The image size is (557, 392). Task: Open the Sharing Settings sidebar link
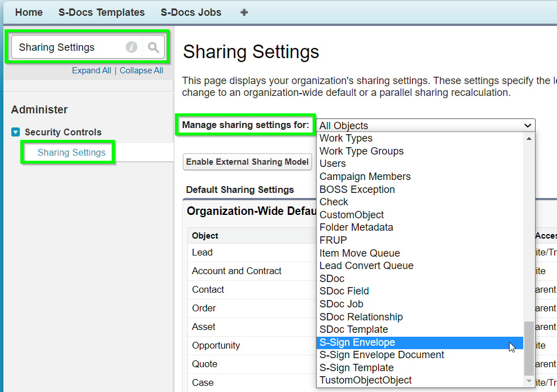coord(72,152)
